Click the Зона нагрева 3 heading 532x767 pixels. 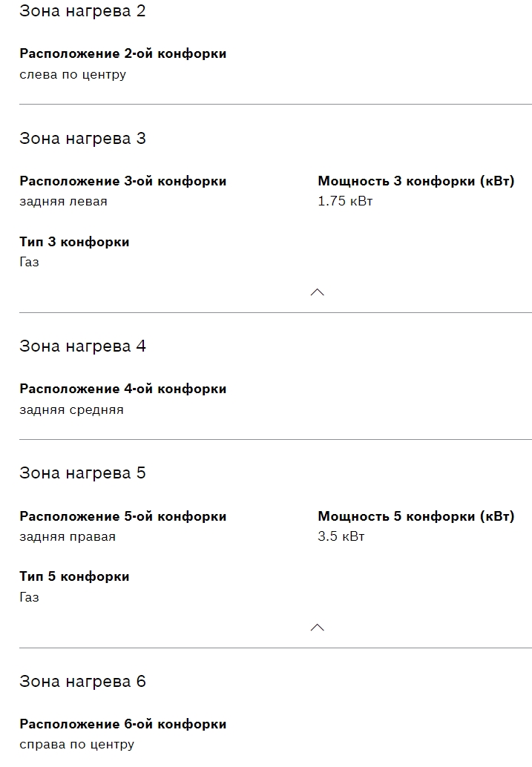82,139
